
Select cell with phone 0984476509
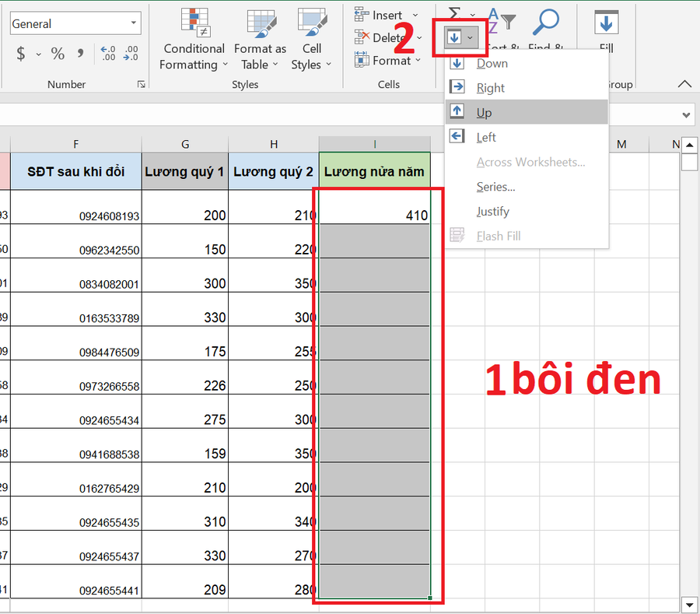pyautogui.click(x=76, y=343)
